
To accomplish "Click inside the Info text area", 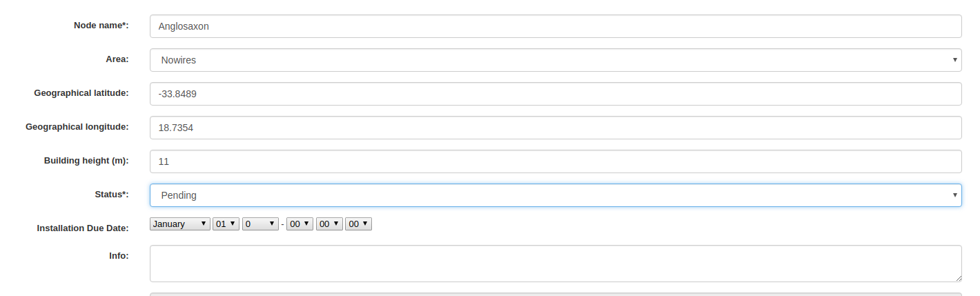I will pyautogui.click(x=555, y=263).
